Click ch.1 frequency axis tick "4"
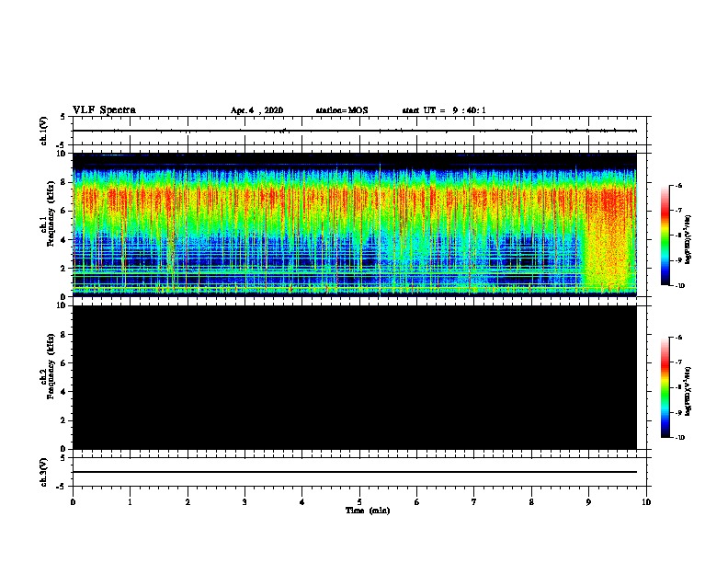This screenshot has width=728, height=563. point(64,240)
